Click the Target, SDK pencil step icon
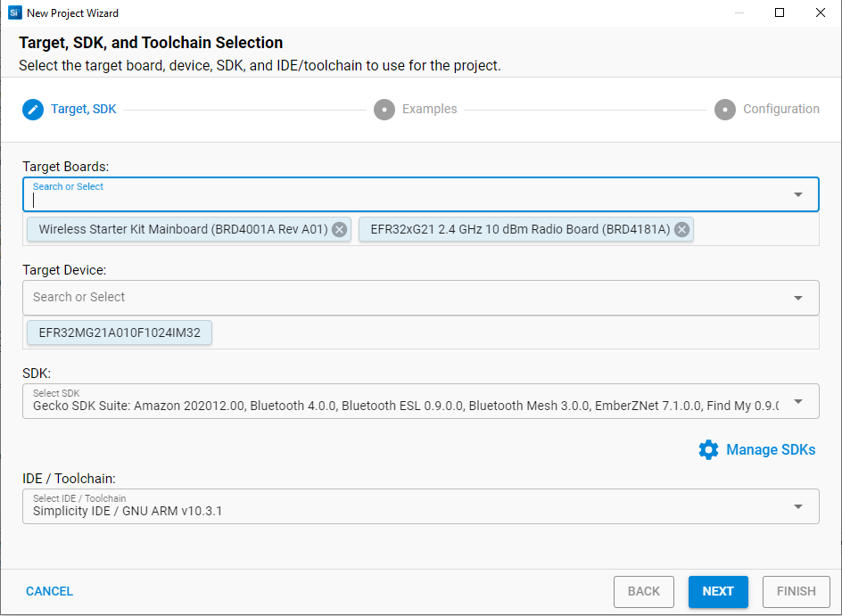842x616 pixels. 33,110
